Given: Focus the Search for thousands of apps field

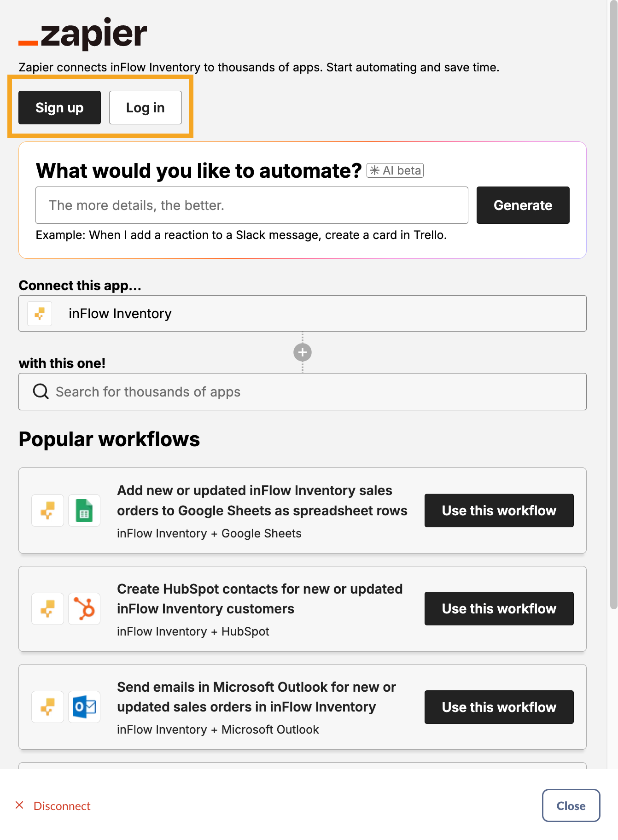Looking at the screenshot, I should [302, 391].
